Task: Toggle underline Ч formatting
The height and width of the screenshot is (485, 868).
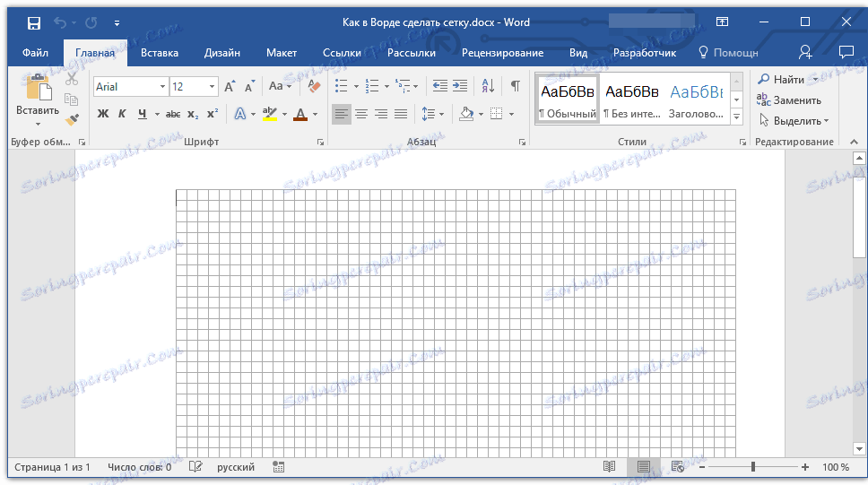Action: tap(143, 114)
